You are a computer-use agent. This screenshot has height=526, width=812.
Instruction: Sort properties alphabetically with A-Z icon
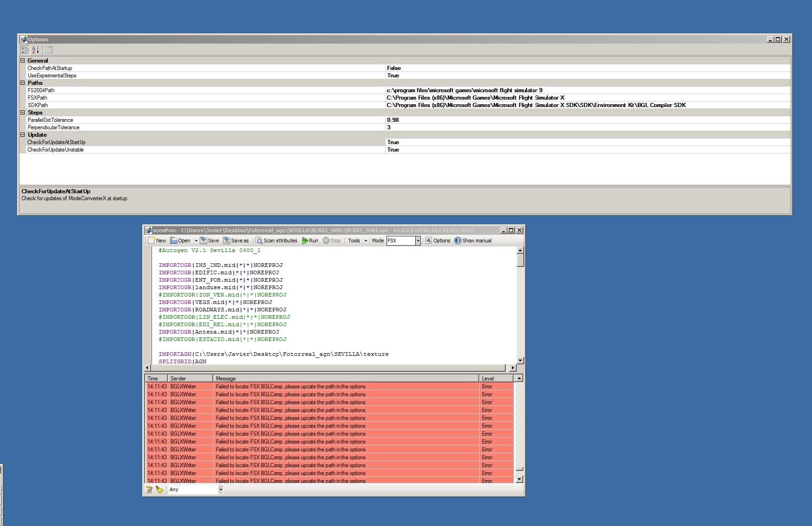[x=35, y=50]
